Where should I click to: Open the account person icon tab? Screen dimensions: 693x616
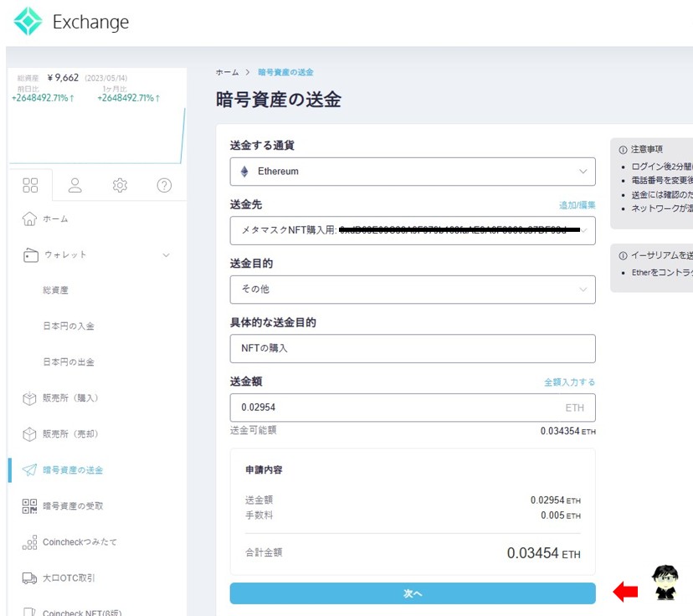click(x=74, y=185)
